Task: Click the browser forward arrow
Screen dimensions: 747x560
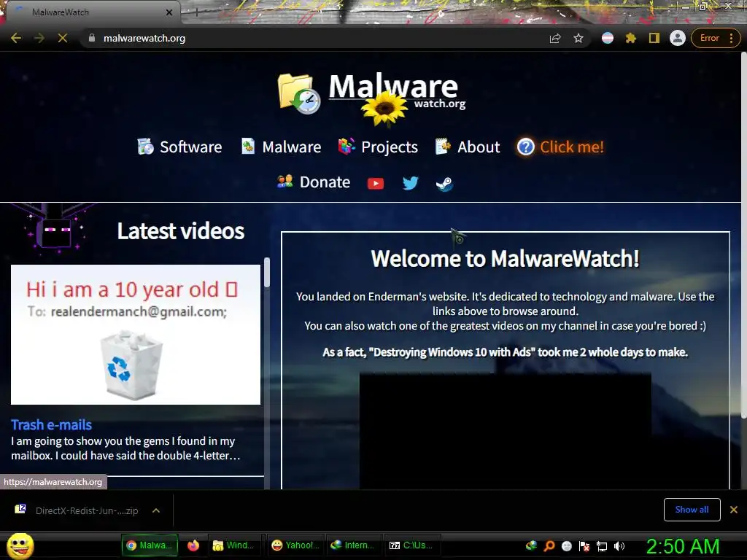Action: tap(39, 38)
